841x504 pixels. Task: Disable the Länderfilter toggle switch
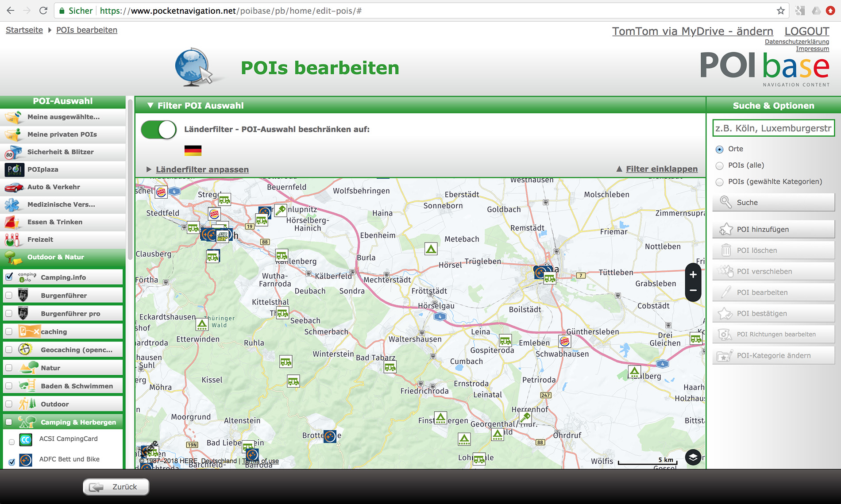(158, 130)
